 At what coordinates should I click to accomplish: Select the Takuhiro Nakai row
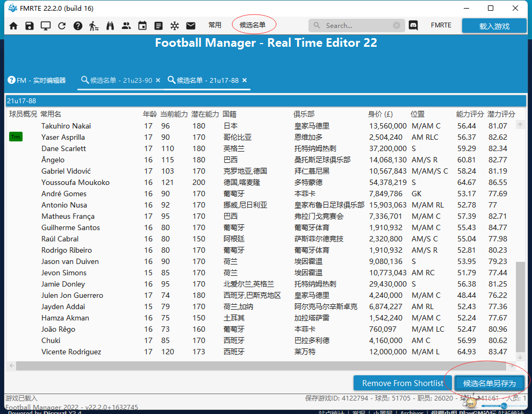(261, 126)
